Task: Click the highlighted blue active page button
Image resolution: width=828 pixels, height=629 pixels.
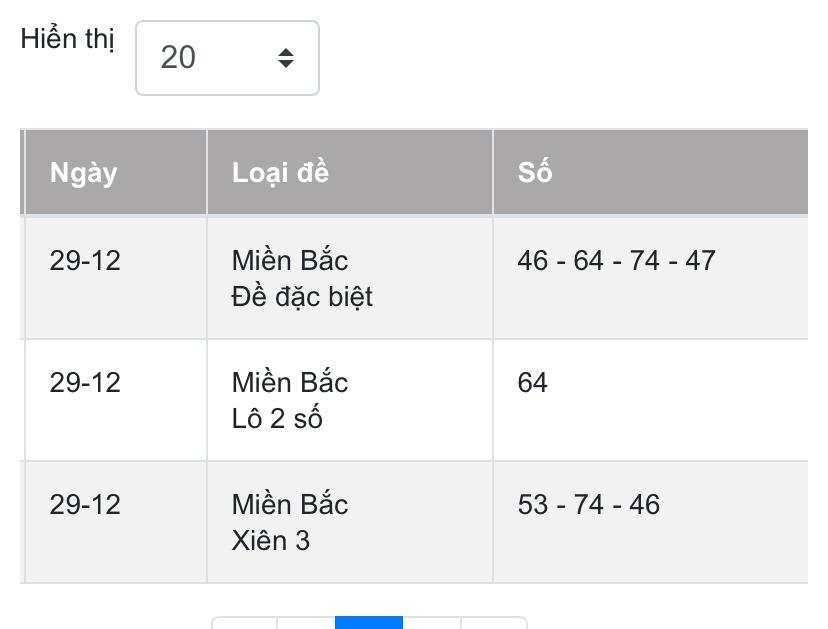Action: [369, 623]
